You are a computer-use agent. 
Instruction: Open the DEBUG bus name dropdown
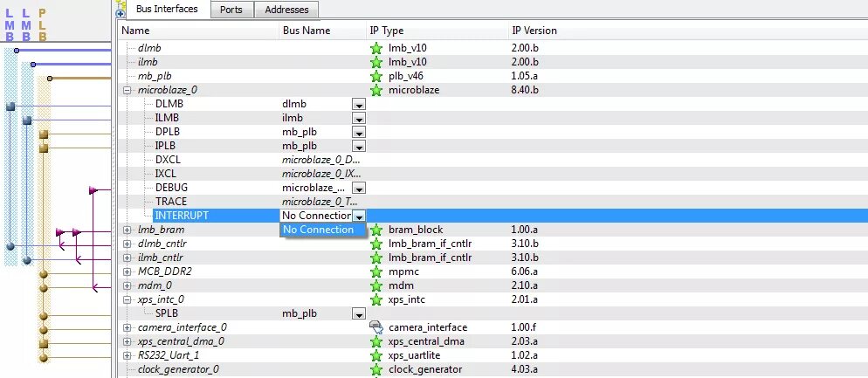(x=359, y=189)
